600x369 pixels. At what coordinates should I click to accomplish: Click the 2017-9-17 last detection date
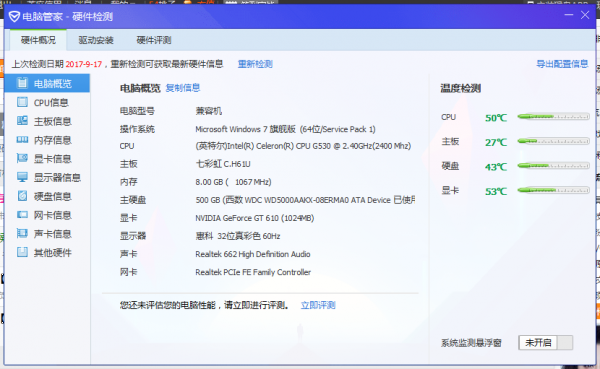tap(84, 64)
